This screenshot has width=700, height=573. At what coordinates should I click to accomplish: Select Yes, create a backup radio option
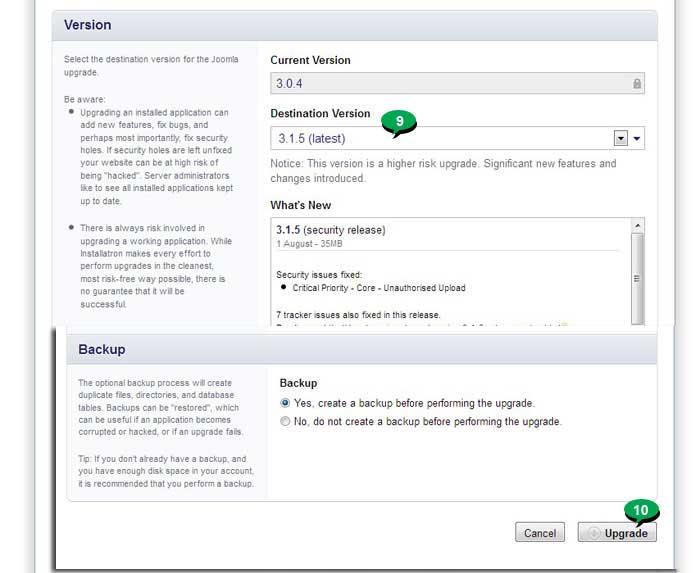pyautogui.click(x=285, y=403)
